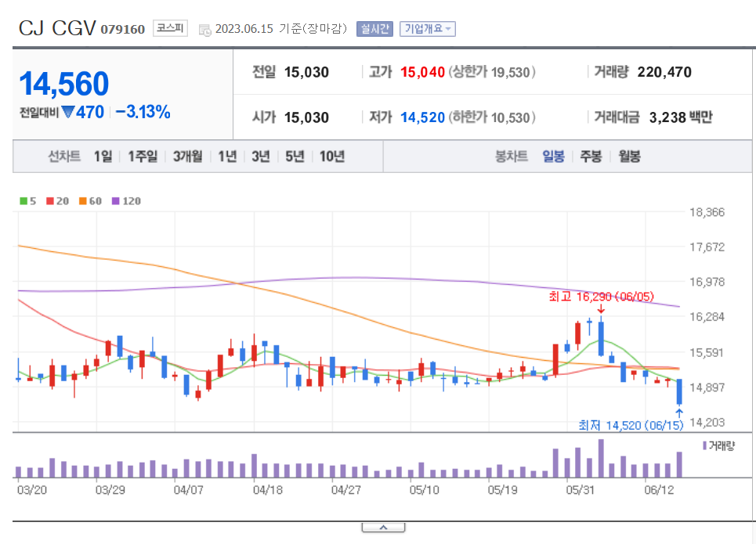Click the current price 14,560
This screenshot has width=756, height=544.
click(x=63, y=84)
